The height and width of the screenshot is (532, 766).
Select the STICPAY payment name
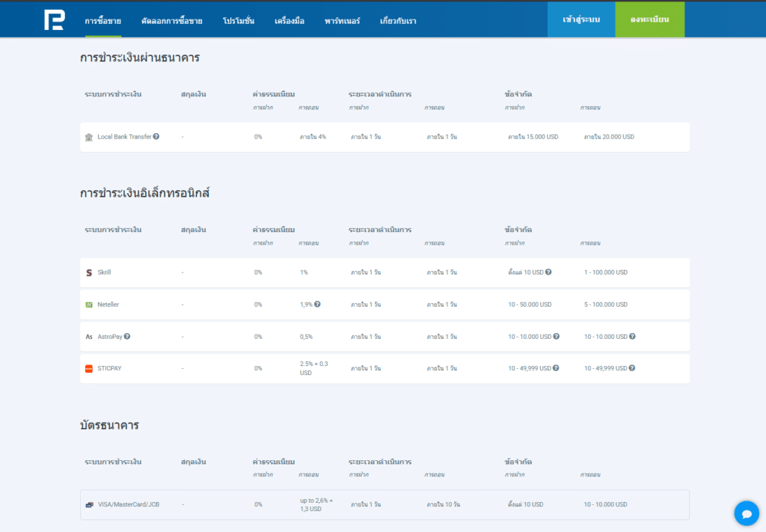[x=109, y=368]
